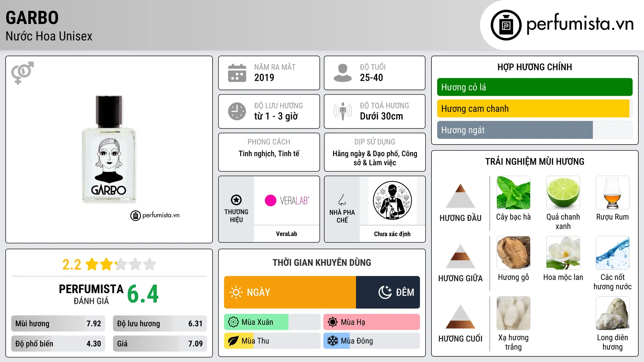
Task: Click the Mùa Đông season bar
Action: coord(372,341)
